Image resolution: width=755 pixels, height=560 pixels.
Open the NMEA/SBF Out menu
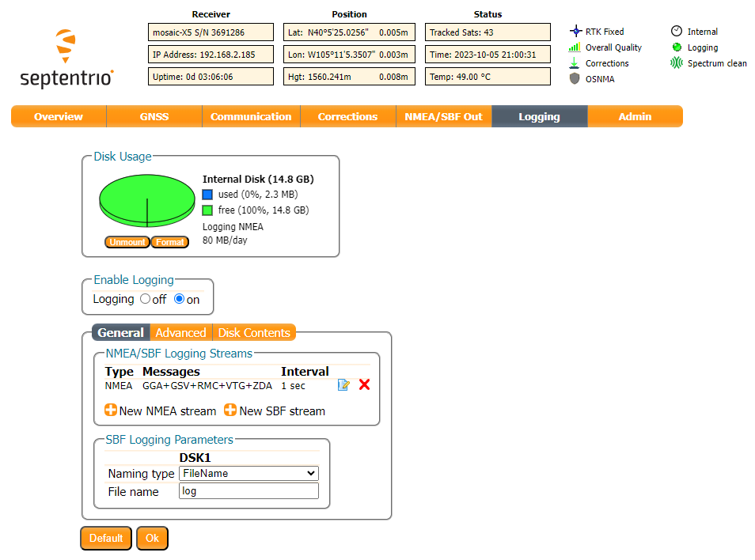(x=443, y=116)
